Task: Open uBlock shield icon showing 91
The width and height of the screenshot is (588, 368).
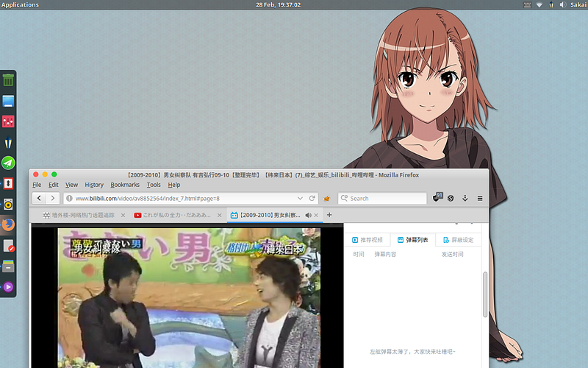Action: click(x=437, y=197)
